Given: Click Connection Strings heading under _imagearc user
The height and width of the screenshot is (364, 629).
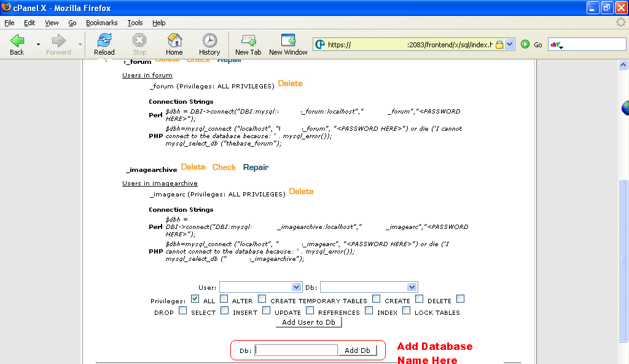Looking at the screenshot, I should (x=181, y=210).
